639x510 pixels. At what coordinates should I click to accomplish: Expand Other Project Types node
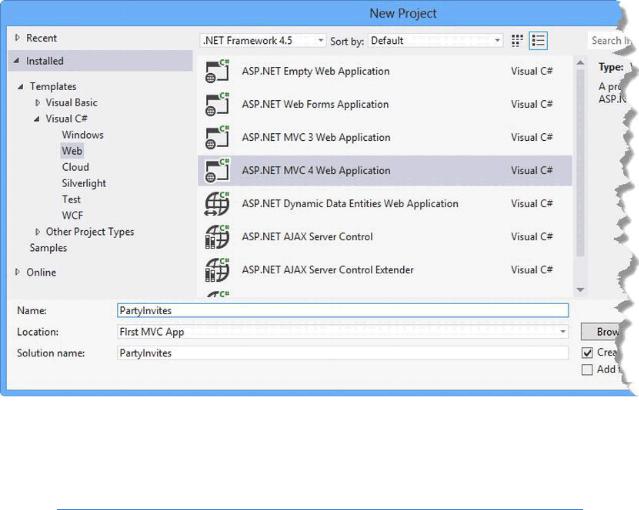click(x=37, y=232)
